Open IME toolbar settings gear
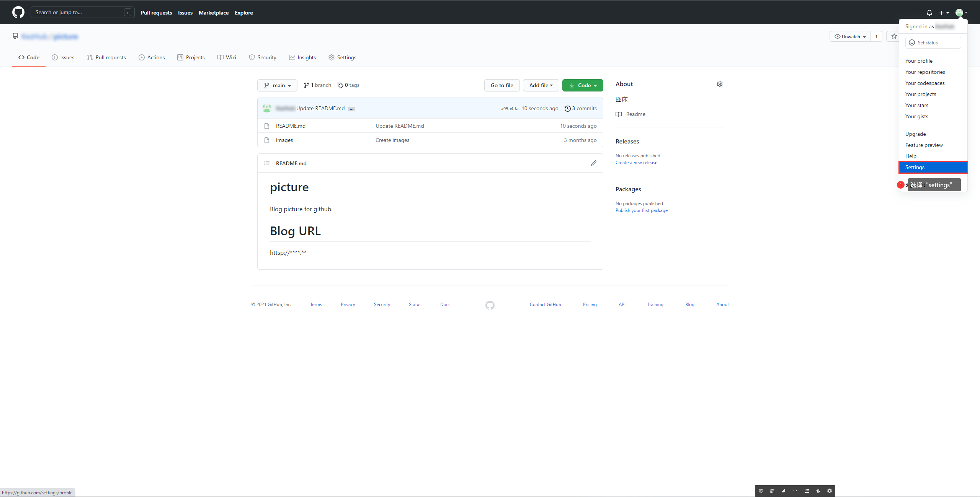 [829, 491]
